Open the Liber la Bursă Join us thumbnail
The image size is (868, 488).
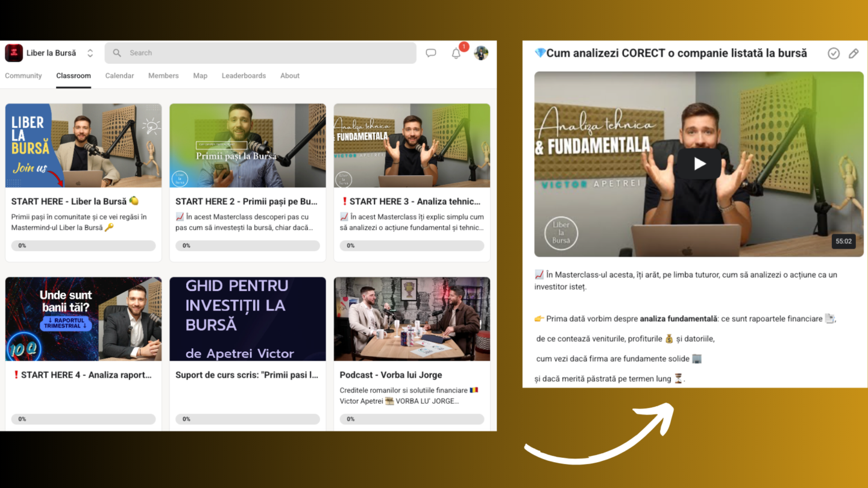point(83,145)
